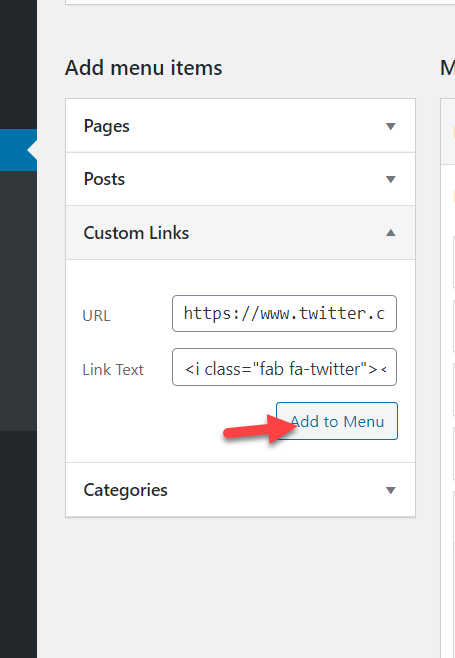
Task: Click the dark lower area of the admin sidebar
Action: point(18,544)
